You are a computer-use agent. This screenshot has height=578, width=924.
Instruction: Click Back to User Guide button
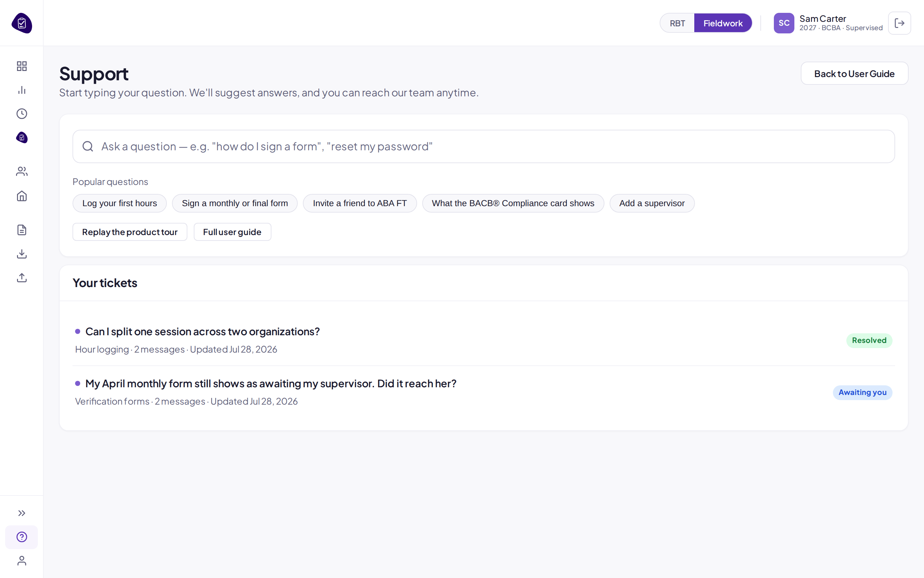[x=854, y=74]
